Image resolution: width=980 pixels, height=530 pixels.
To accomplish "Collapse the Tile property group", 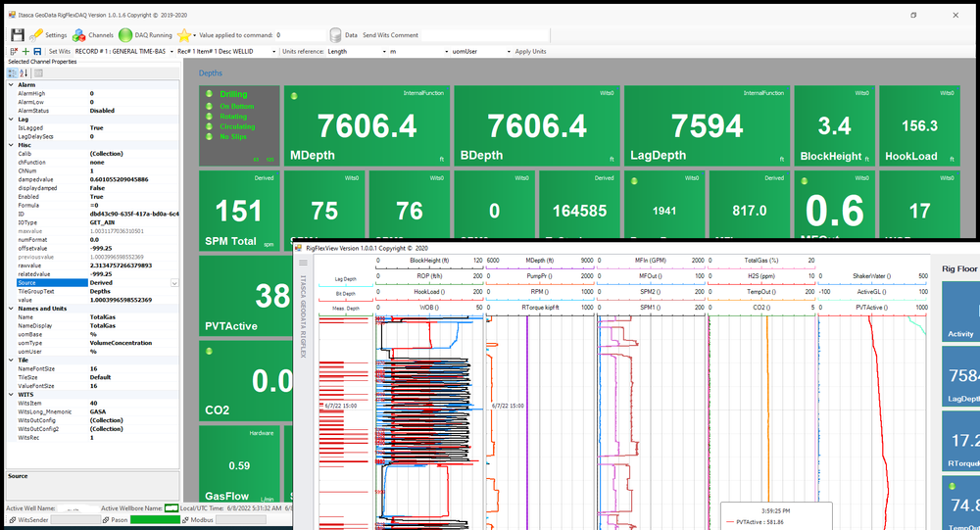I will 11,360.
